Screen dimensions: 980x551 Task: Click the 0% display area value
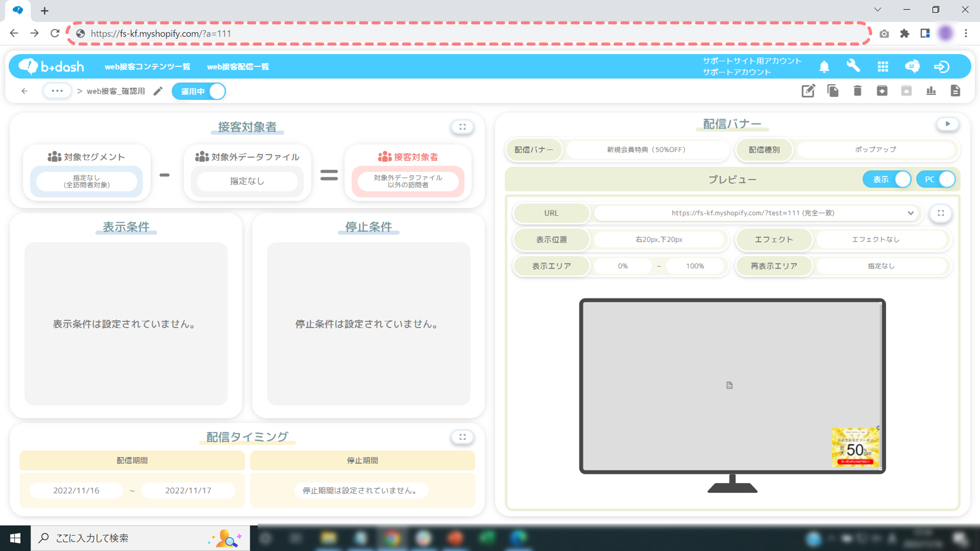point(622,266)
